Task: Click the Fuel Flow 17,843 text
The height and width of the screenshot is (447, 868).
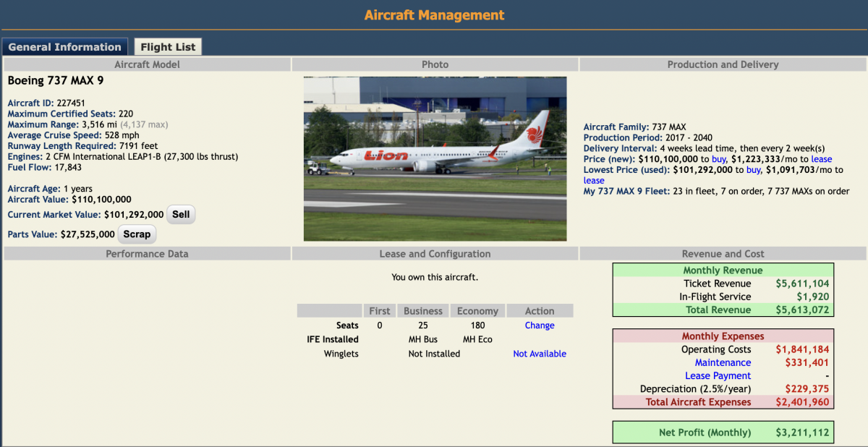Action: [x=44, y=167]
